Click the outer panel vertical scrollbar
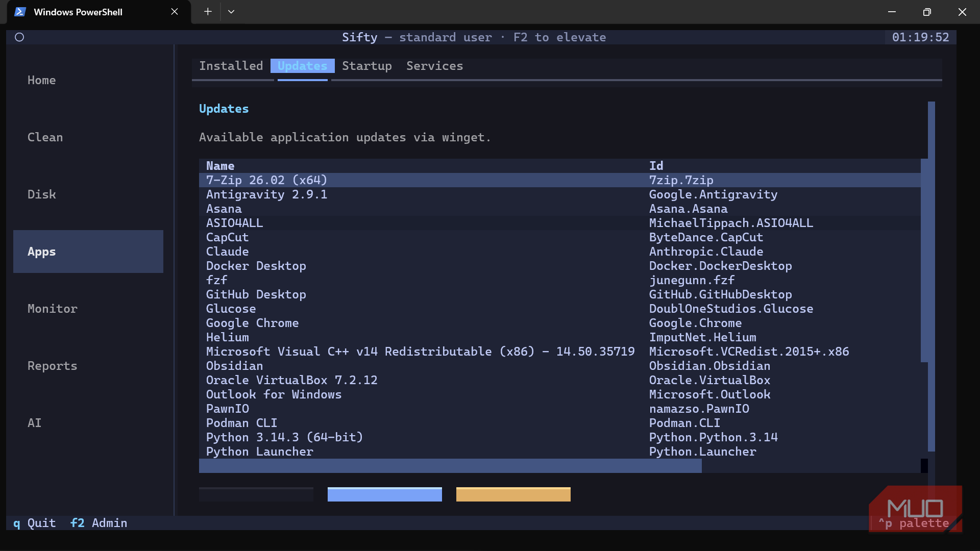Screen dimensions: 980x551 tap(932, 276)
